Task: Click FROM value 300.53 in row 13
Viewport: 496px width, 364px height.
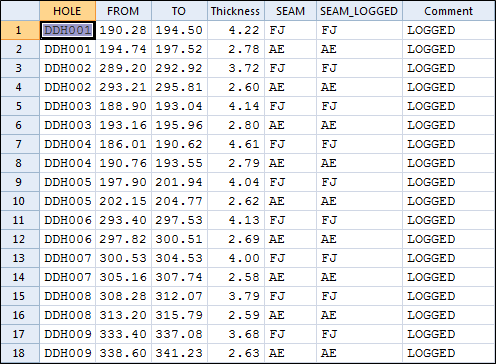Action: pos(123,258)
